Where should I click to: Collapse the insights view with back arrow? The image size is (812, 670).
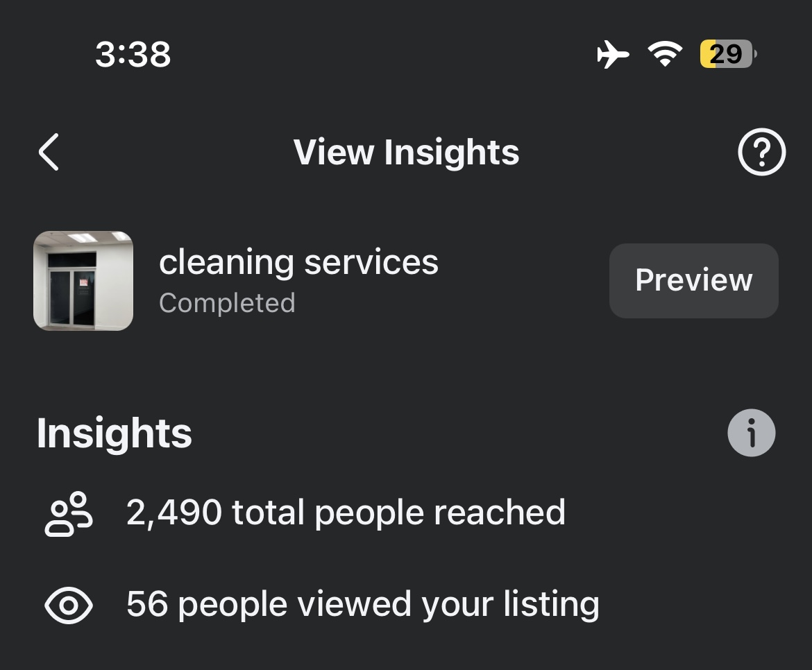point(47,153)
